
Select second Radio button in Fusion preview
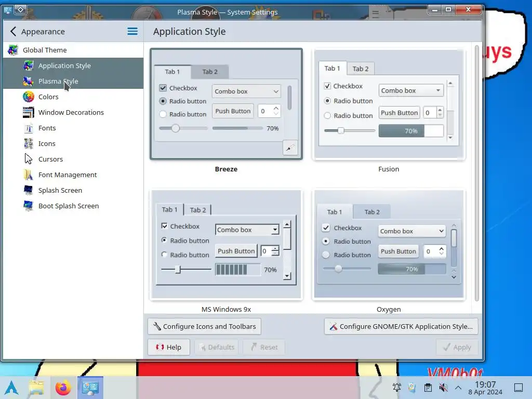tap(327, 115)
